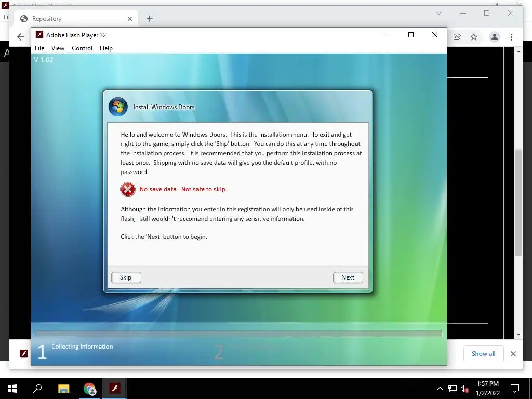The height and width of the screenshot is (399, 532).
Task: Click the Chrome scrollbar down arrow
Action: pos(518,335)
